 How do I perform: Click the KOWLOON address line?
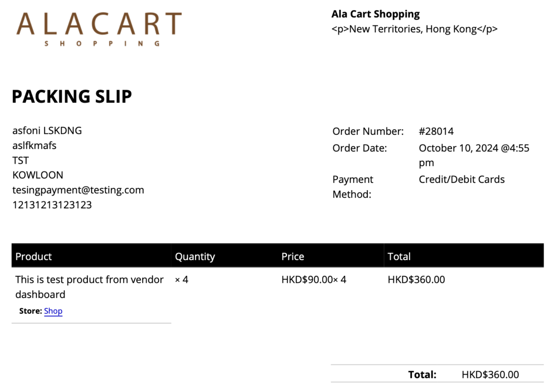(x=38, y=175)
